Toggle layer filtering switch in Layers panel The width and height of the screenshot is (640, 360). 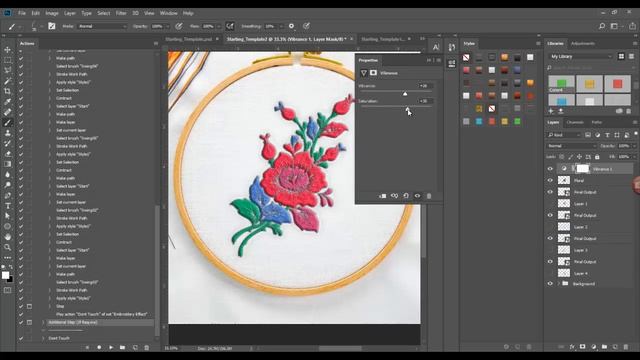636,134
